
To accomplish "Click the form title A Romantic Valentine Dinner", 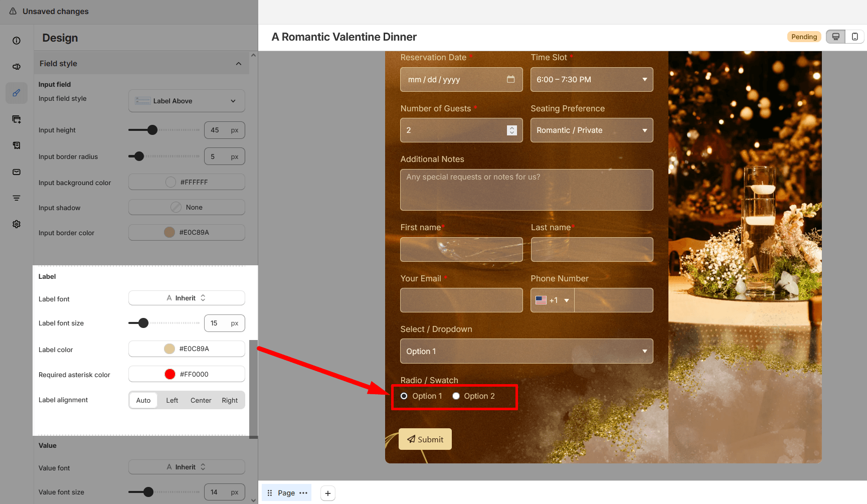I will (x=344, y=37).
